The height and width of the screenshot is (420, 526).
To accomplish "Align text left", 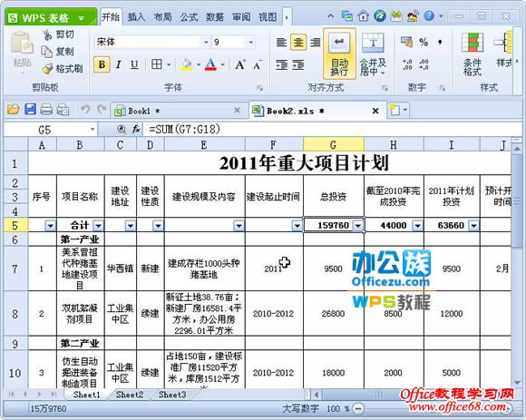I will [281, 43].
